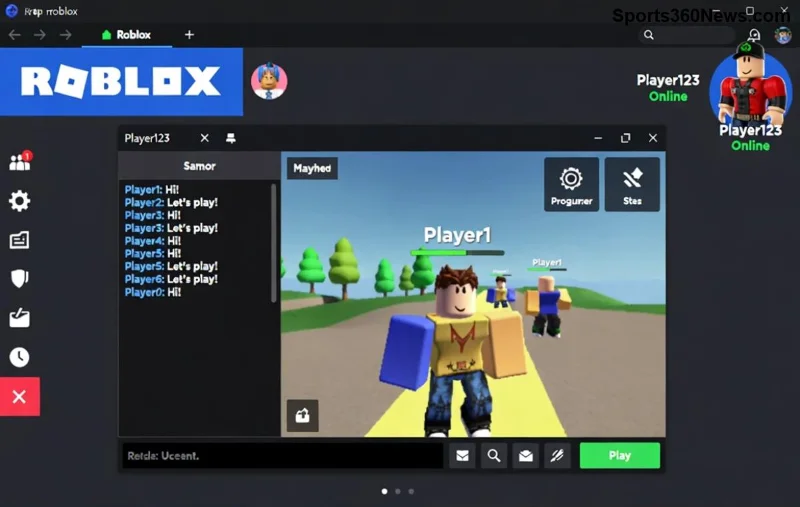This screenshot has height=507, width=800.
Task: Open the notification bell icon
Action: click(x=754, y=35)
